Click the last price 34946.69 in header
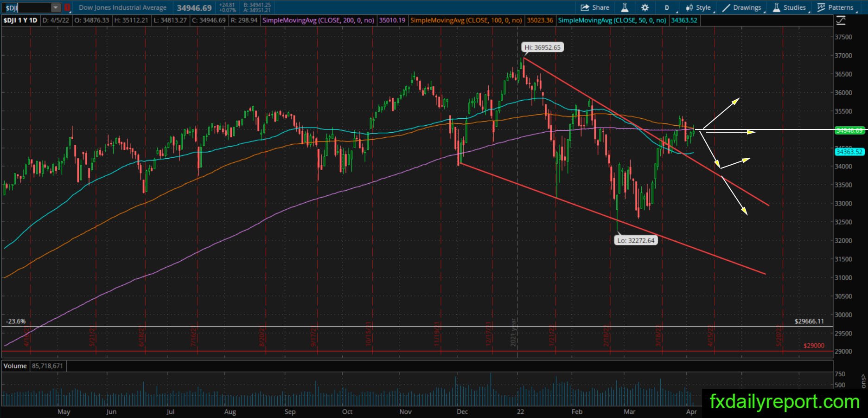Viewport: 868px width, 418px height. click(x=194, y=8)
